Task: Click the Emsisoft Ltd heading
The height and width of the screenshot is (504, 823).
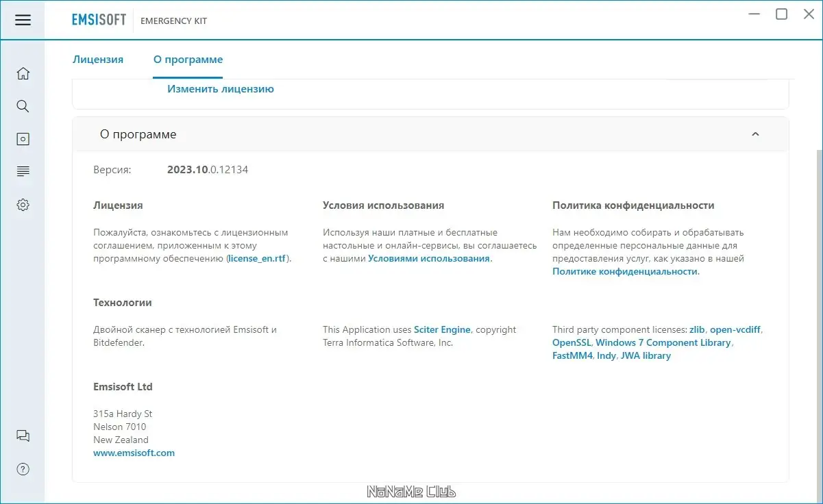Action: click(123, 387)
